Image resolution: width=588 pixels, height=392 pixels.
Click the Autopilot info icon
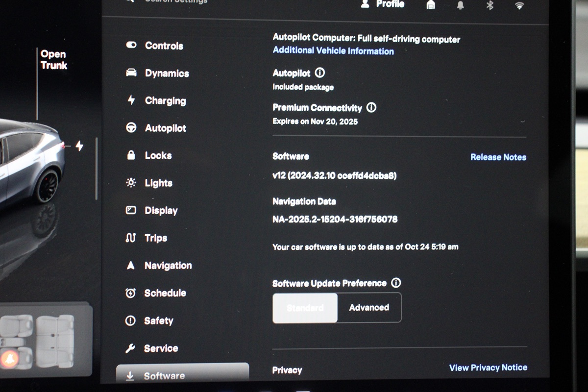[320, 73]
